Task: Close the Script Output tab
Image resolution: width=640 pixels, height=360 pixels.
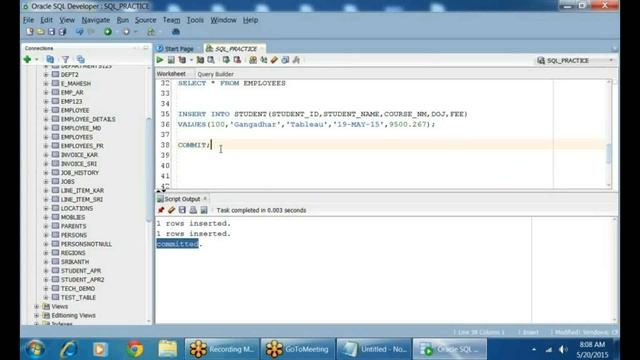Action: click(x=205, y=199)
